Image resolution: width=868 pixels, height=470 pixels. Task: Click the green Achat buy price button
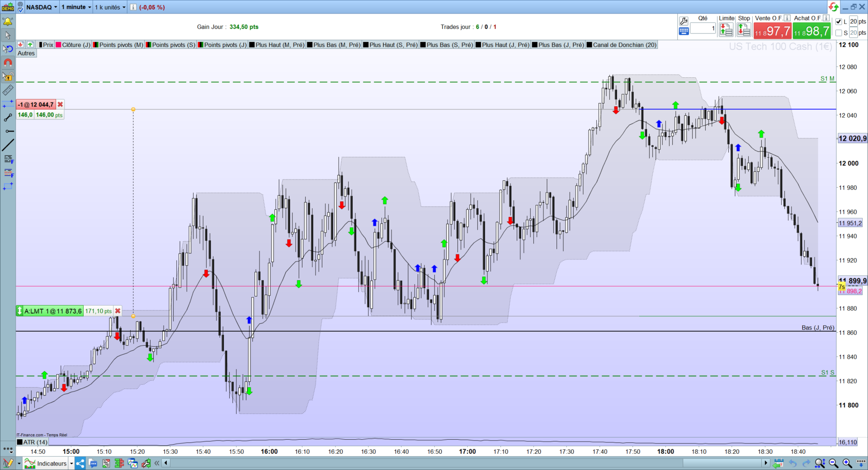pyautogui.click(x=811, y=31)
